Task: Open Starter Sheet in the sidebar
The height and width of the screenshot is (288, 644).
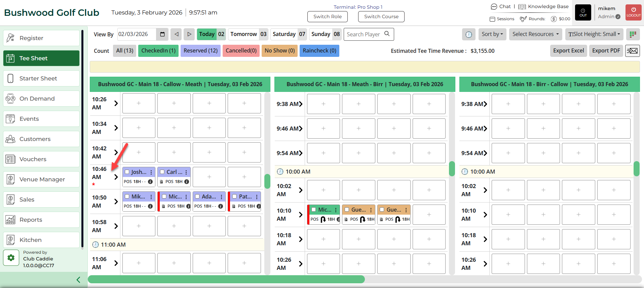Action: pos(41,78)
